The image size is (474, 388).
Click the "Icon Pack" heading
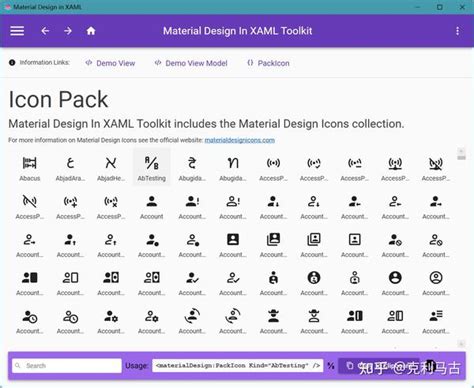coord(58,99)
